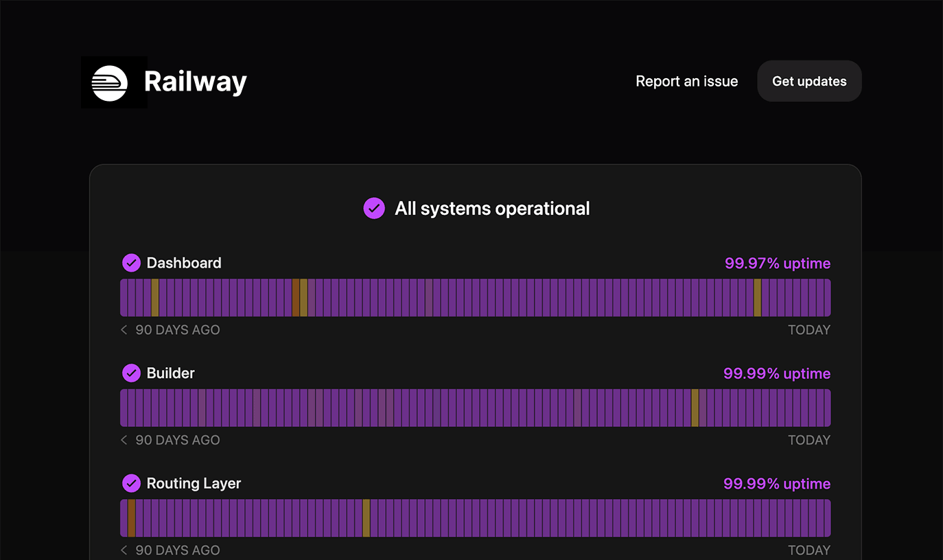Click the Routing Layer status checkmark icon
Screen dimensions: 943x560
[x=131, y=484]
